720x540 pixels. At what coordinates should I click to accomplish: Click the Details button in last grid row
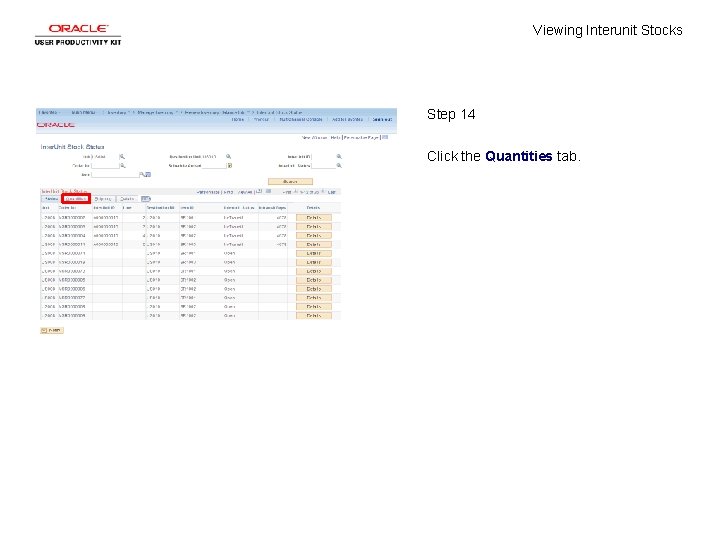click(x=314, y=316)
